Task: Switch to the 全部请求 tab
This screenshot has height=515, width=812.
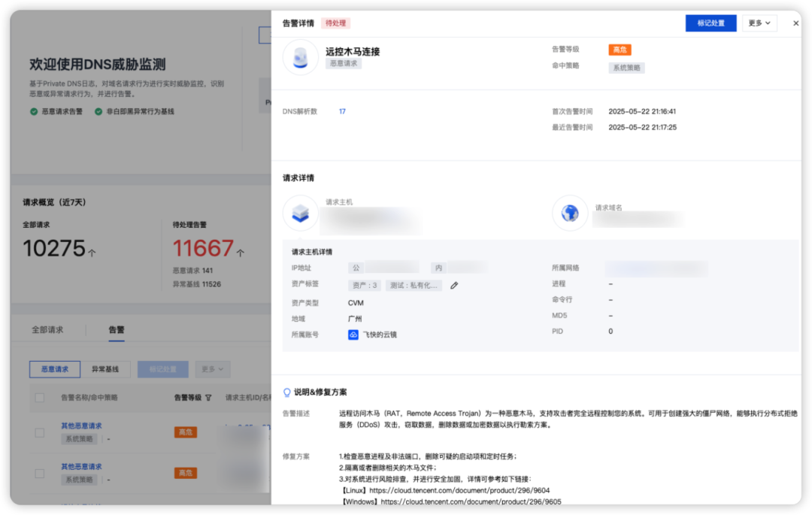Action: (x=47, y=329)
